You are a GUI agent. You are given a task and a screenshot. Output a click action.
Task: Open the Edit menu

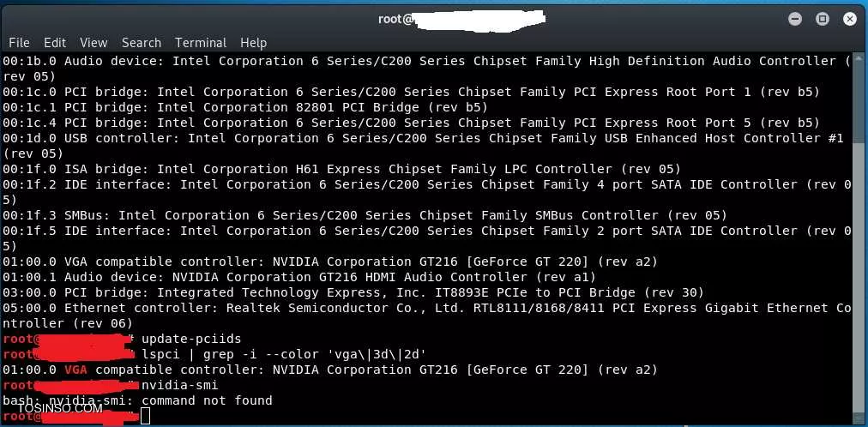pyautogui.click(x=55, y=43)
